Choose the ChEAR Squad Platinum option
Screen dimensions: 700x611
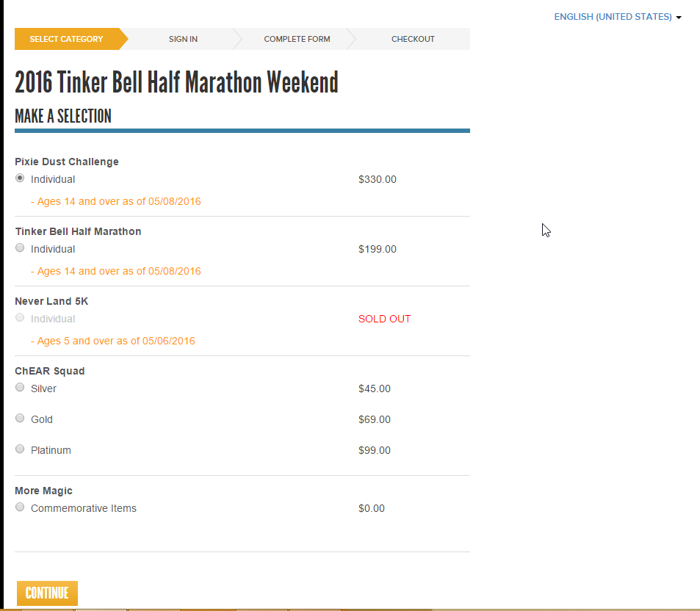coord(20,449)
